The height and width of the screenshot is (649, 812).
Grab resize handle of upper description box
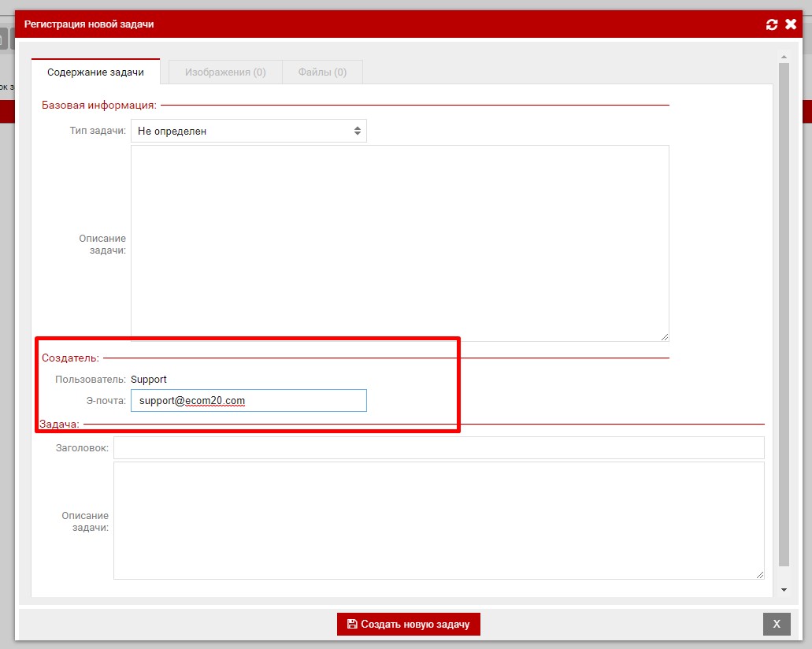tap(665, 337)
